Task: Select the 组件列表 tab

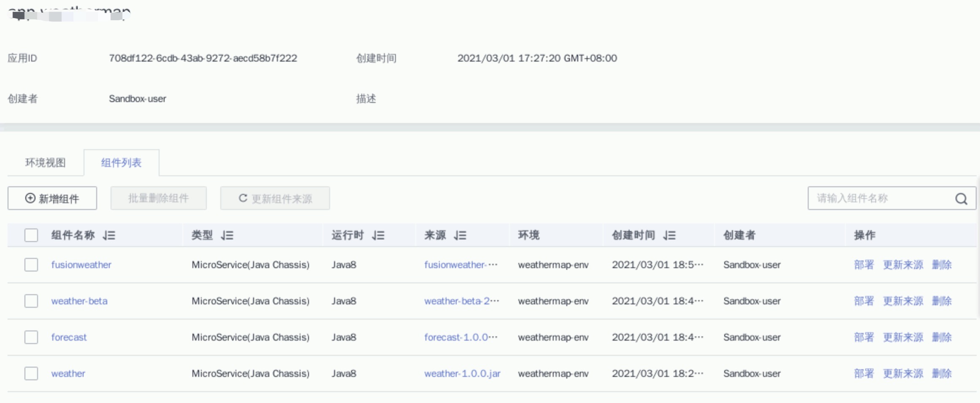Action: 121,163
